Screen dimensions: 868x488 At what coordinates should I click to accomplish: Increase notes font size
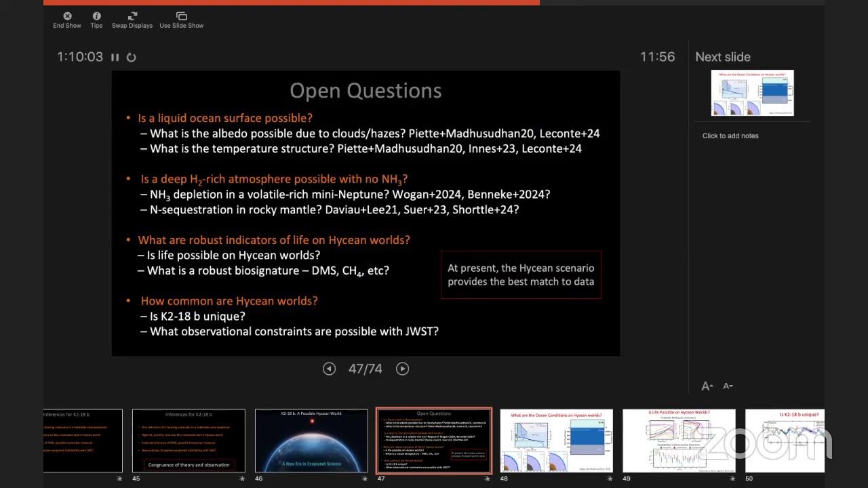point(707,386)
